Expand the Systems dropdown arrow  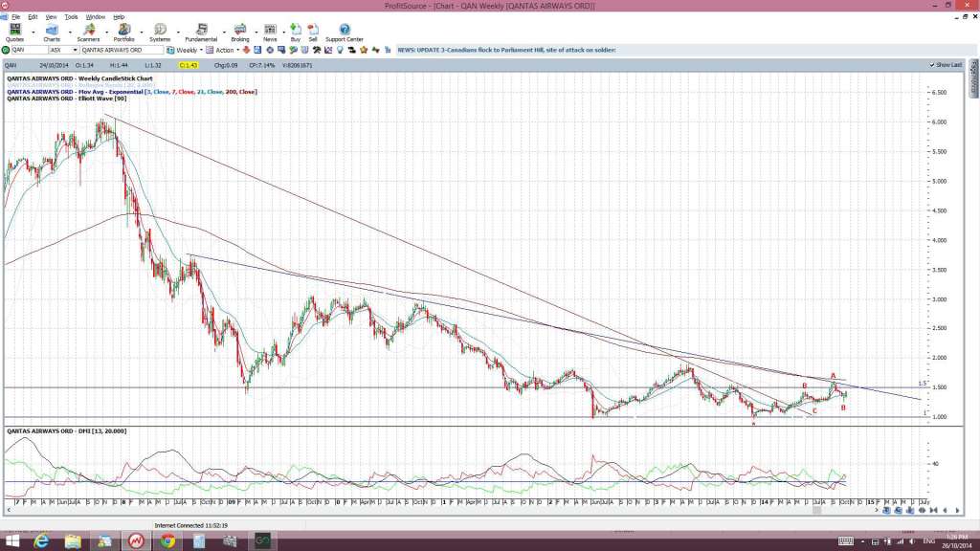click(177, 32)
